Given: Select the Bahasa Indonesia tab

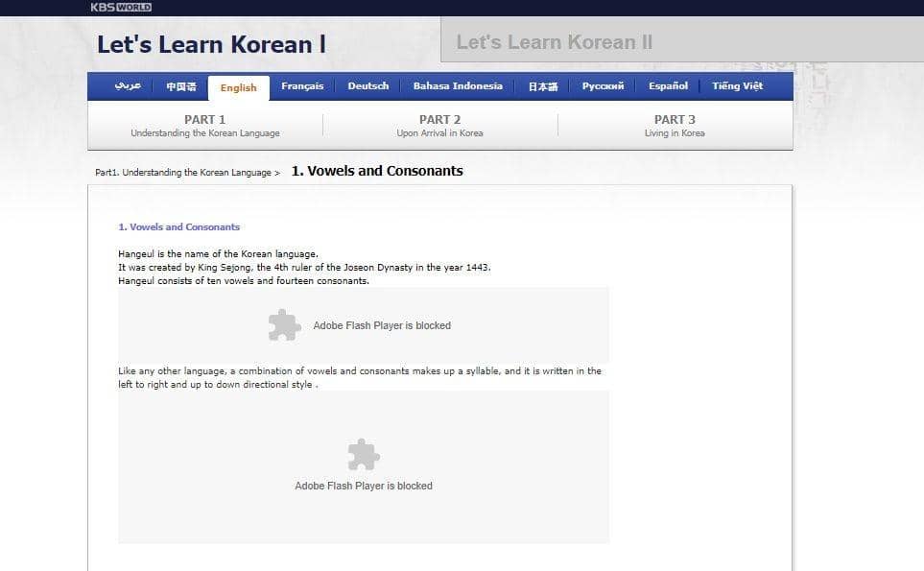Looking at the screenshot, I should pyautogui.click(x=458, y=85).
